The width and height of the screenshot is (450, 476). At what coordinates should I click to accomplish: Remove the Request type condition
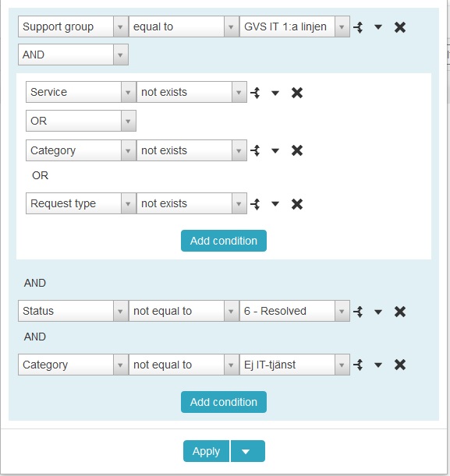click(297, 204)
